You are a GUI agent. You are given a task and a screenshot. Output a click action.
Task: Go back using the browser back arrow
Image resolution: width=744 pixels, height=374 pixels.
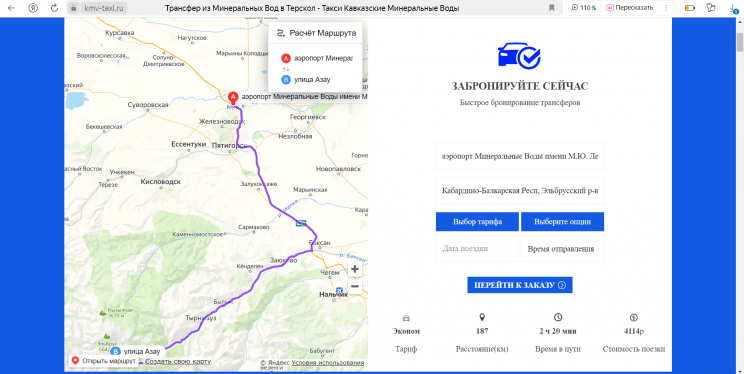(11, 8)
